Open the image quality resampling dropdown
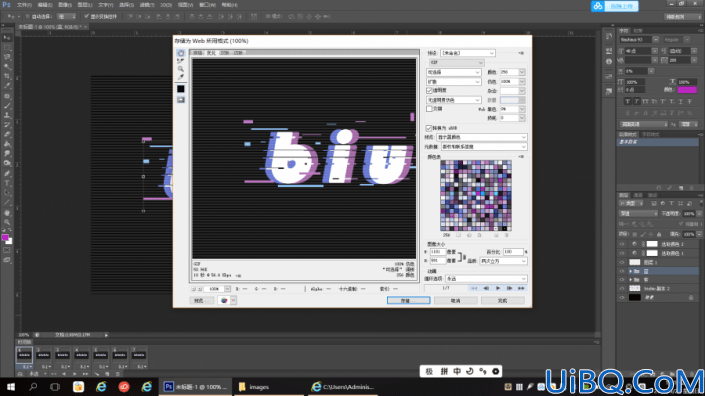The width and height of the screenshot is (705, 396). coord(503,261)
